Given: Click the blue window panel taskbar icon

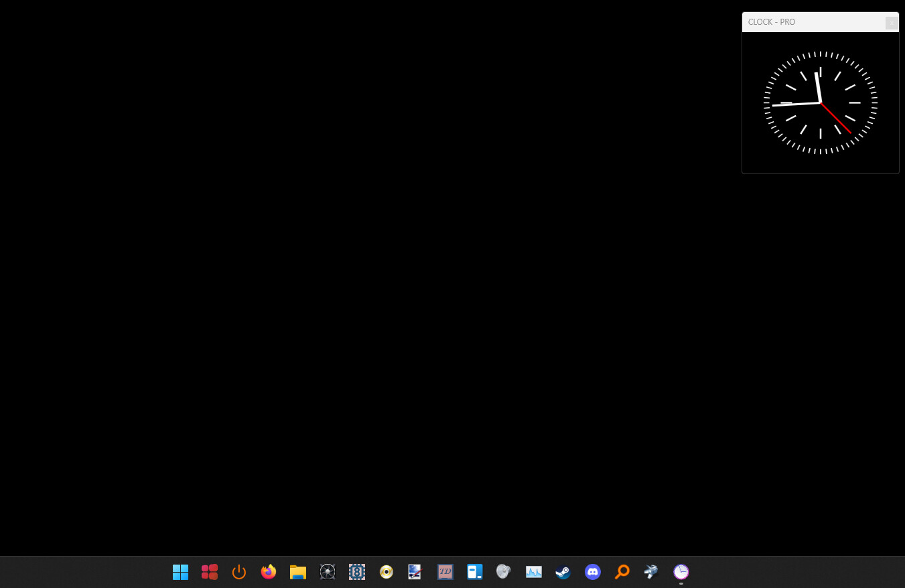Looking at the screenshot, I should (475, 572).
